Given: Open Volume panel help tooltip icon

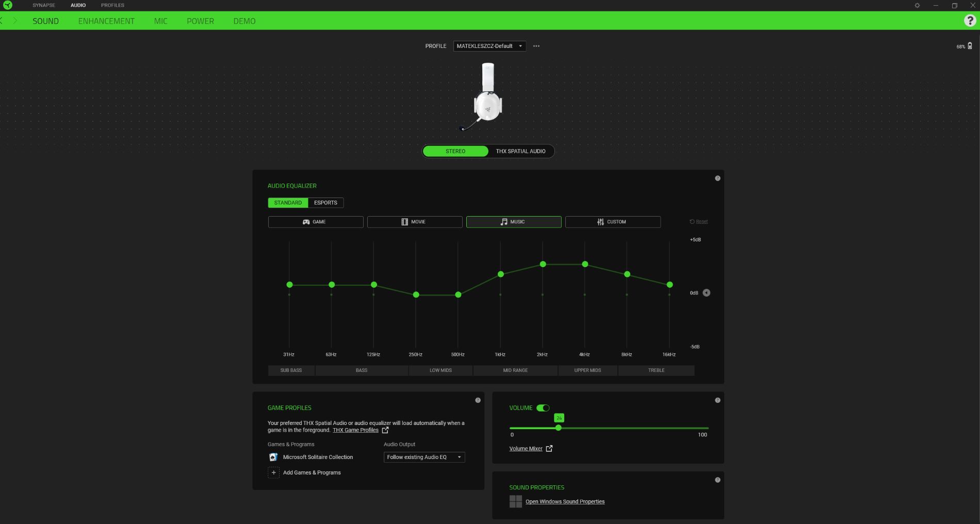Looking at the screenshot, I should pos(717,400).
